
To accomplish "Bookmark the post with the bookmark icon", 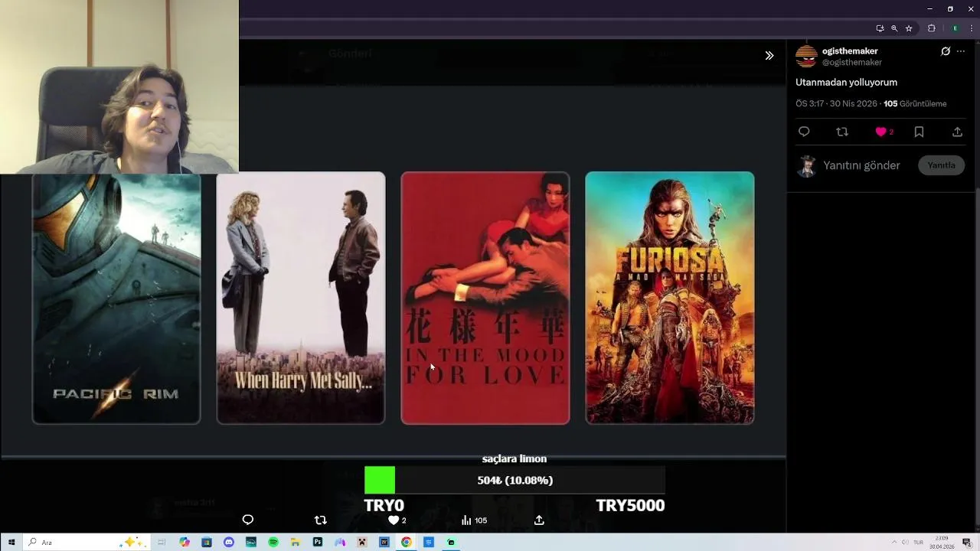I will pos(919,132).
